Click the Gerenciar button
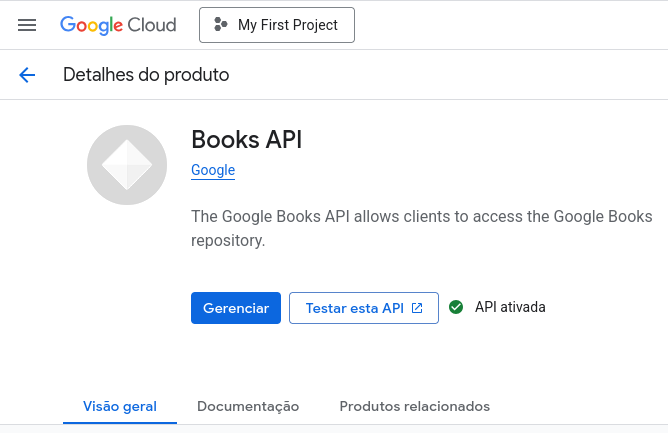Screen dimensions: 668x433 (x=236, y=308)
